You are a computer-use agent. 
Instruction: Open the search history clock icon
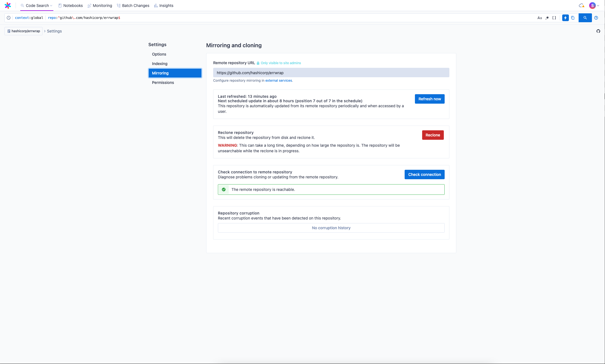(x=9, y=18)
